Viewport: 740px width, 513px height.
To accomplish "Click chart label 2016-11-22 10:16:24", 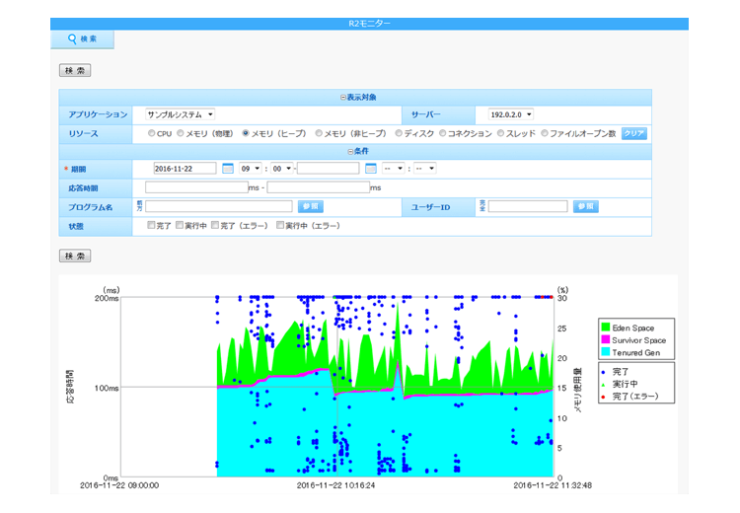I will click(336, 485).
